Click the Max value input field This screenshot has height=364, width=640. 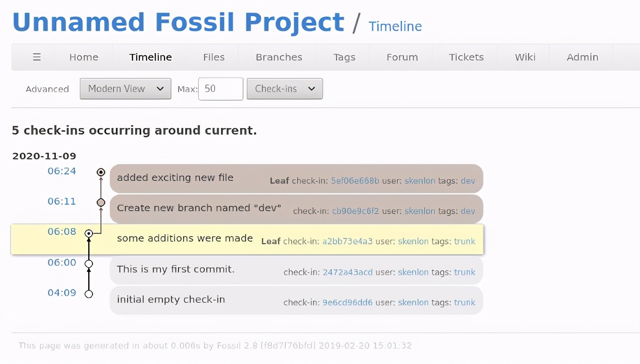(220, 89)
